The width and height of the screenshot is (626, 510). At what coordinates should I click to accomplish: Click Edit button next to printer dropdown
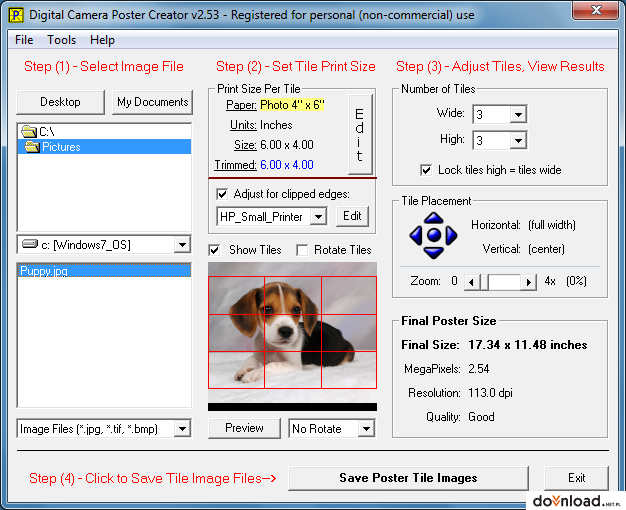point(352,216)
